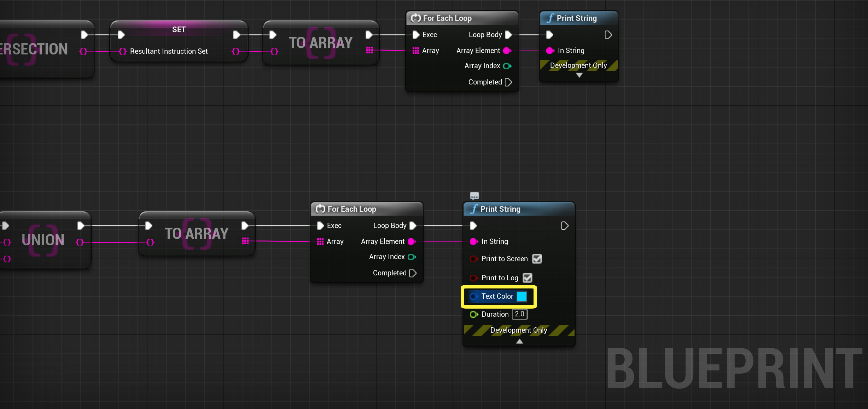The height and width of the screenshot is (409, 868).
Task: Toggle the Print to Log checkbox
Action: pyautogui.click(x=527, y=278)
